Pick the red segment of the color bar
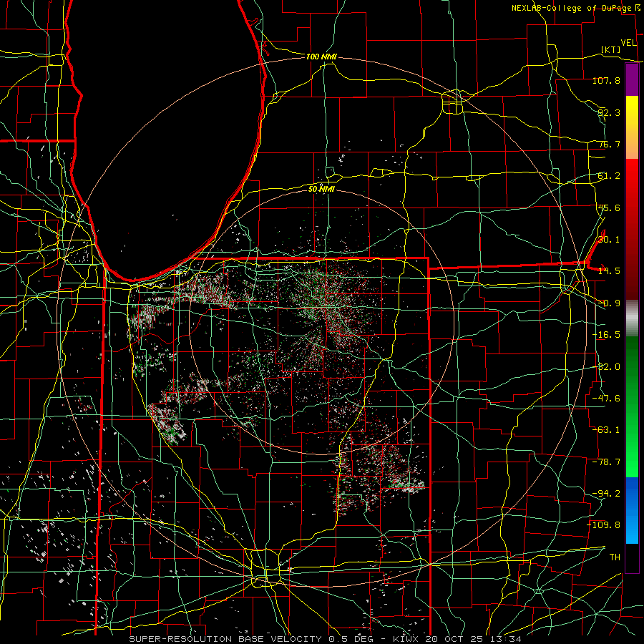 pos(632,229)
